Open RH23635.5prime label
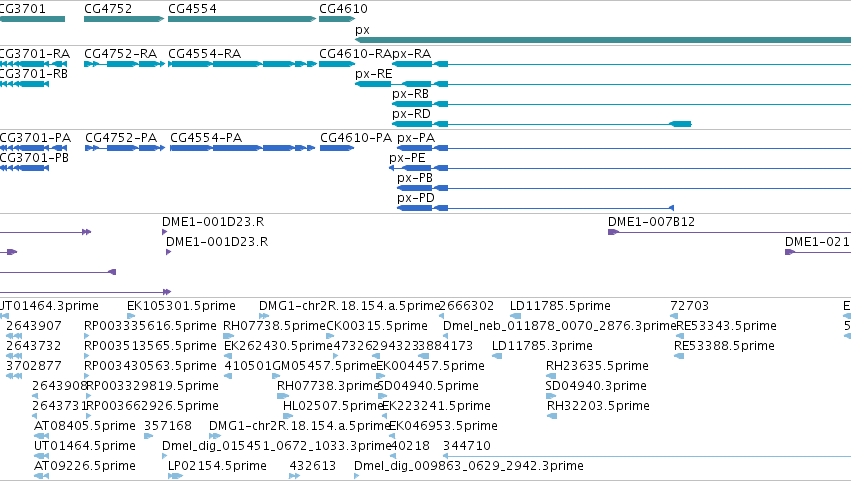The width and height of the screenshot is (851, 481). click(x=597, y=366)
